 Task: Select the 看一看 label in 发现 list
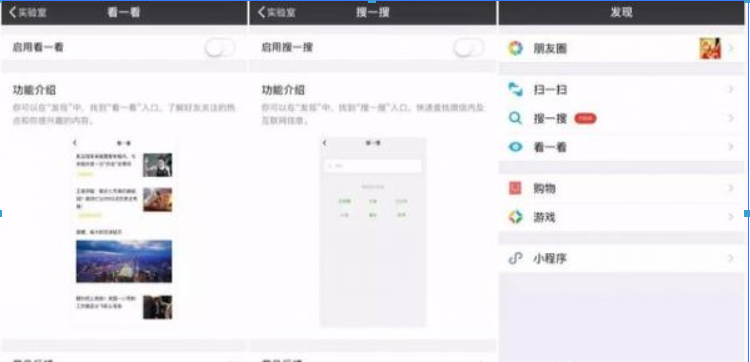(550, 147)
